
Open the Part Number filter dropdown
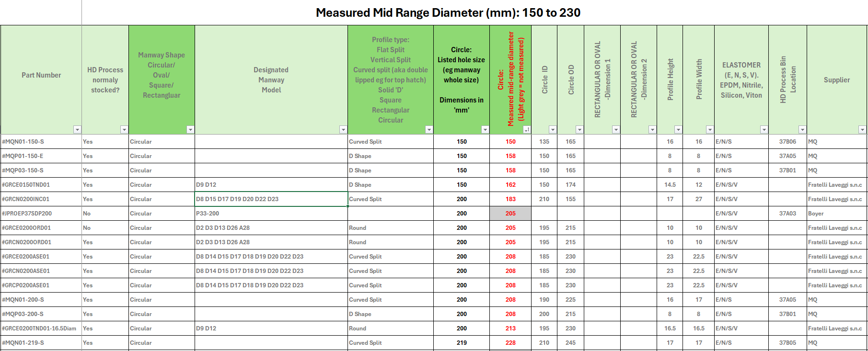pos(77,130)
